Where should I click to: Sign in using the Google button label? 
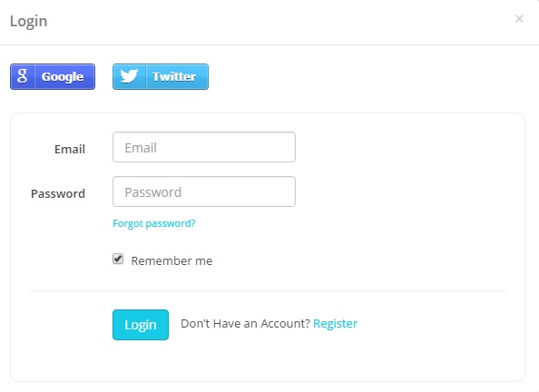point(63,76)
